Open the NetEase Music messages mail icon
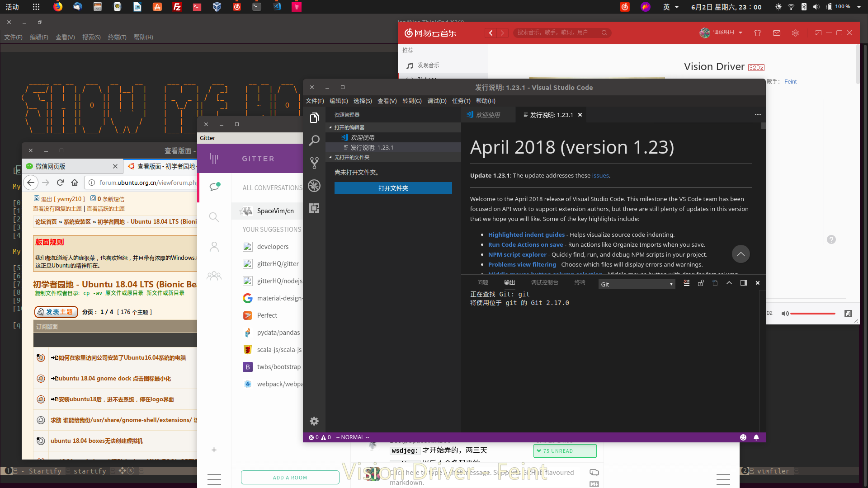The height and width of the screenshot is (488, 868). (777, 33)
